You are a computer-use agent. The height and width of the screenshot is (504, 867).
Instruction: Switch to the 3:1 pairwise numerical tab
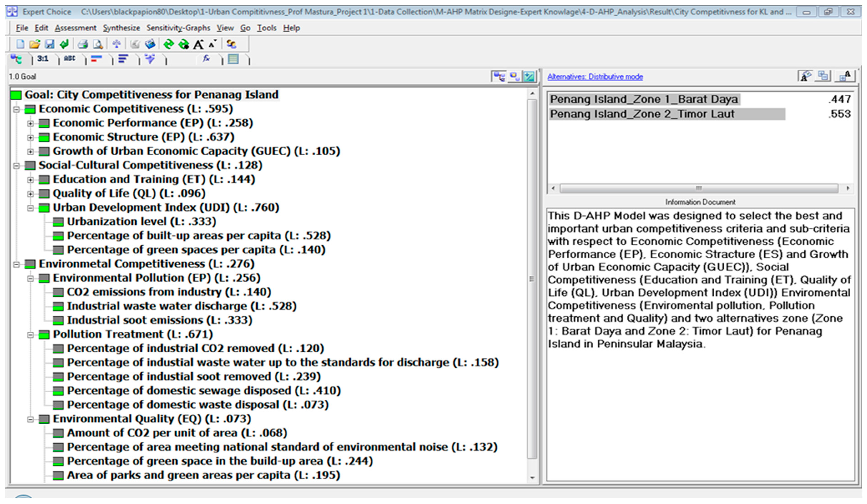tap(43, 59)
